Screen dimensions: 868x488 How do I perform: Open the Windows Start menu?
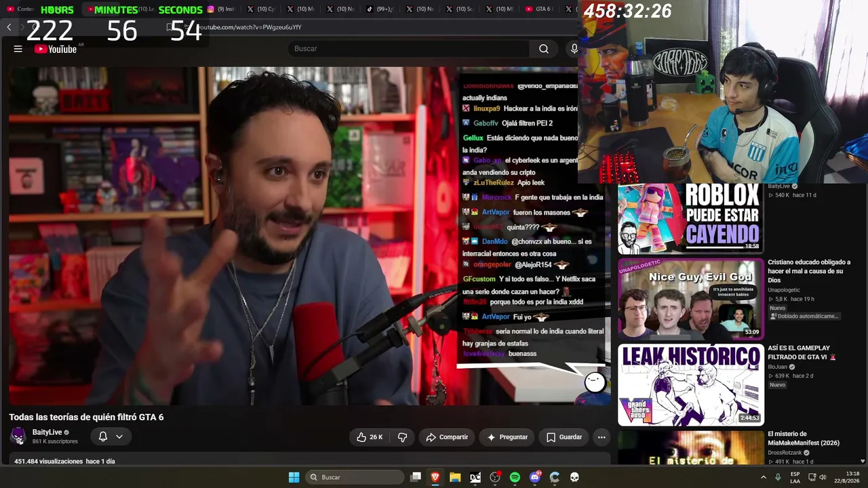pyautogui.click(x=294, y=477)
